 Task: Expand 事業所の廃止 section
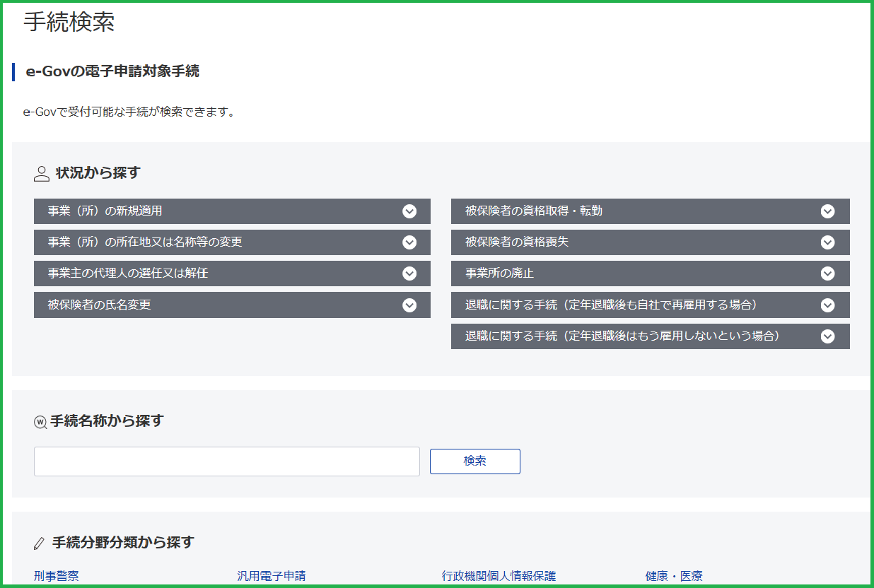651,274
